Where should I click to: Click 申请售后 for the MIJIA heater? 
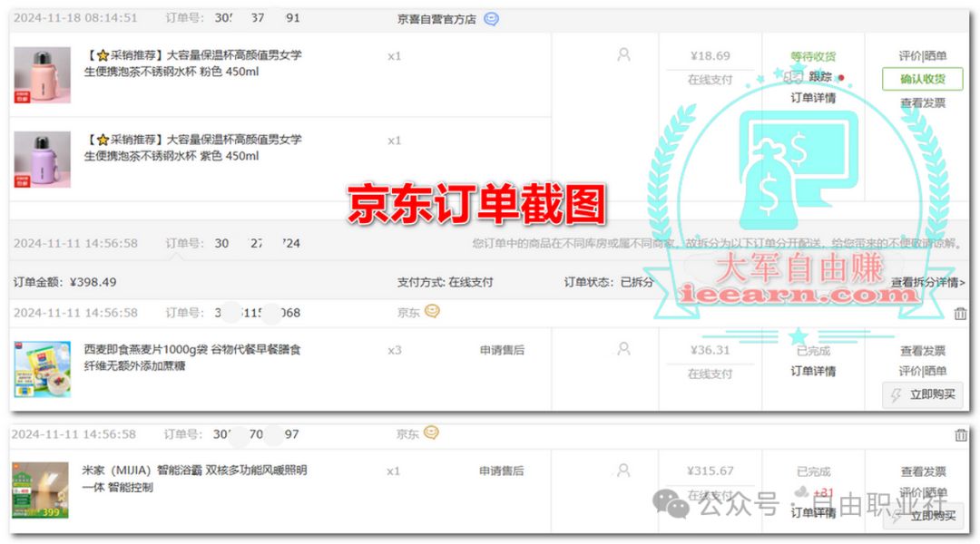click(x=501, y=471)
